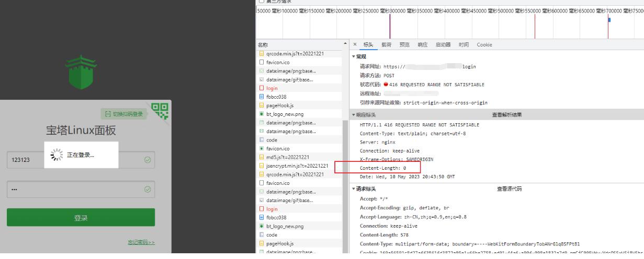Click the 正在登录... loading message
The width and height of the screenshot is (644, 259).
tap(81, 155)
